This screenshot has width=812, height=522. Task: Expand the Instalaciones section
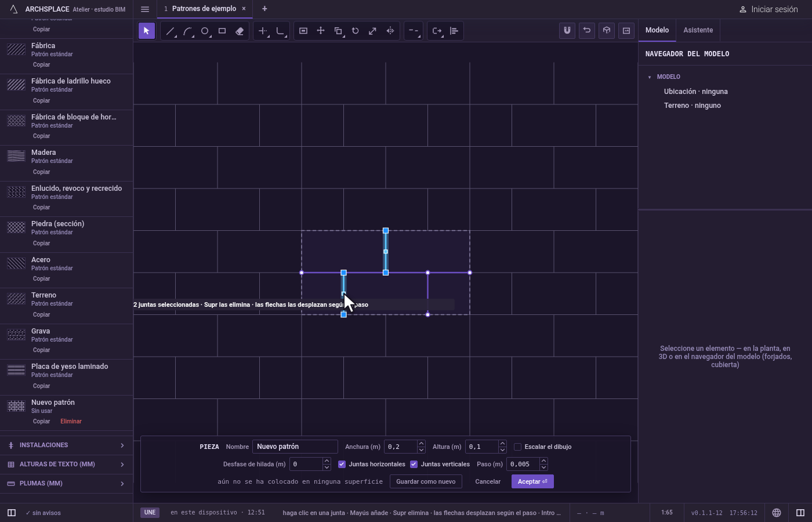click(x=67, y=445)
